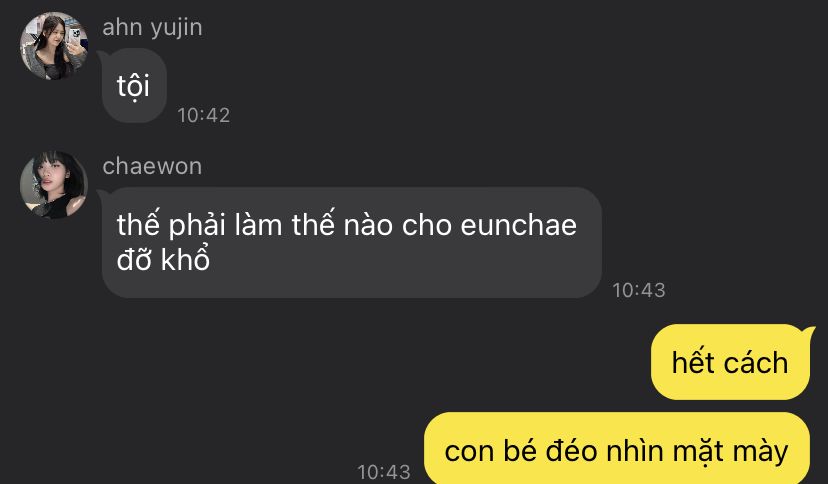Select the yellow hết cách message

(x=730, y=362)
